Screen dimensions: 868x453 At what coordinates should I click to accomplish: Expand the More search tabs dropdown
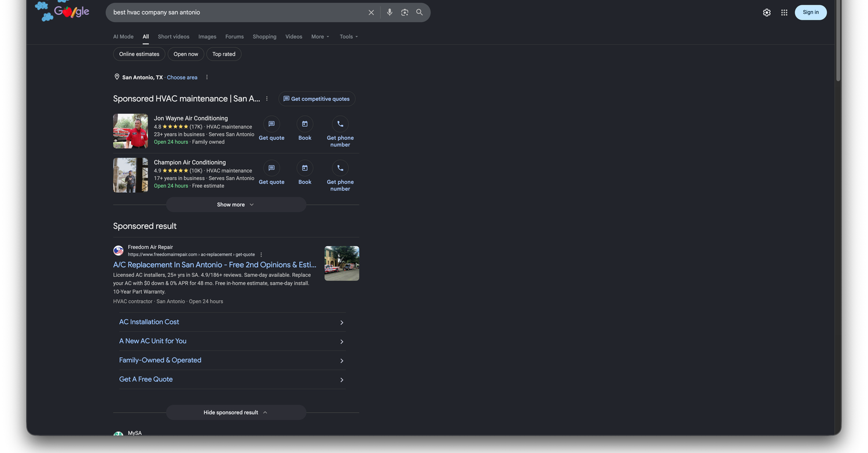click(320, 36)
